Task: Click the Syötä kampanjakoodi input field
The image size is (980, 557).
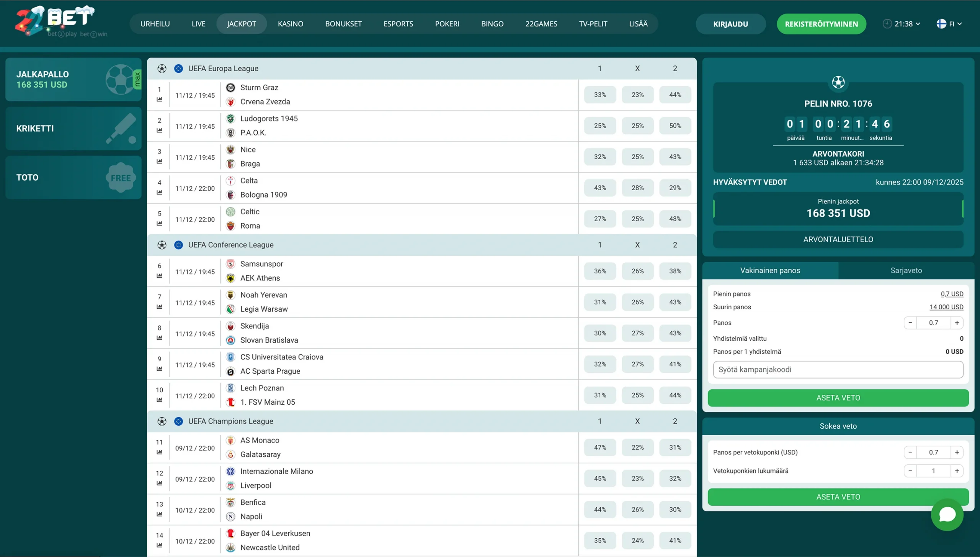Action: [x=838, y=369]
